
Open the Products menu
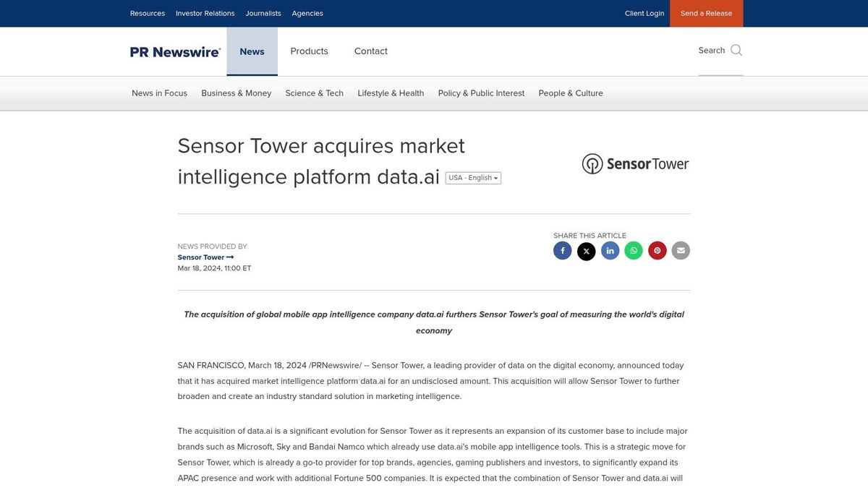(309, 51)
